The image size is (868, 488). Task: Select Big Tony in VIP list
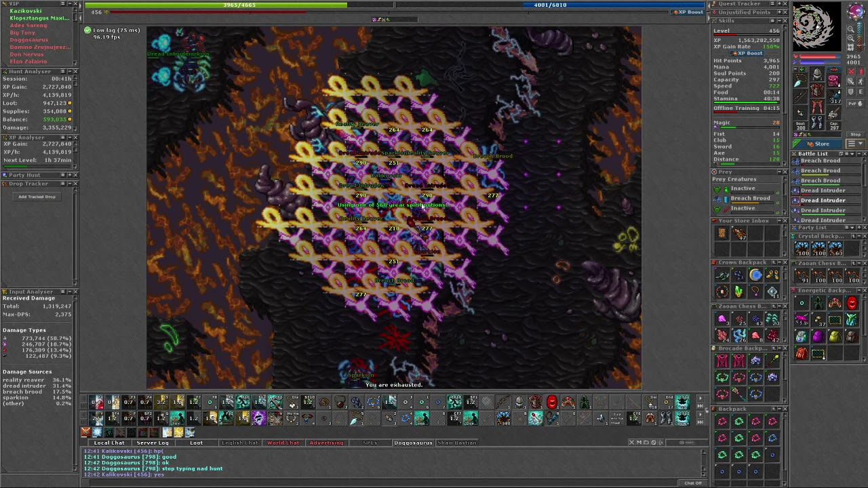[x=22, y=33]
